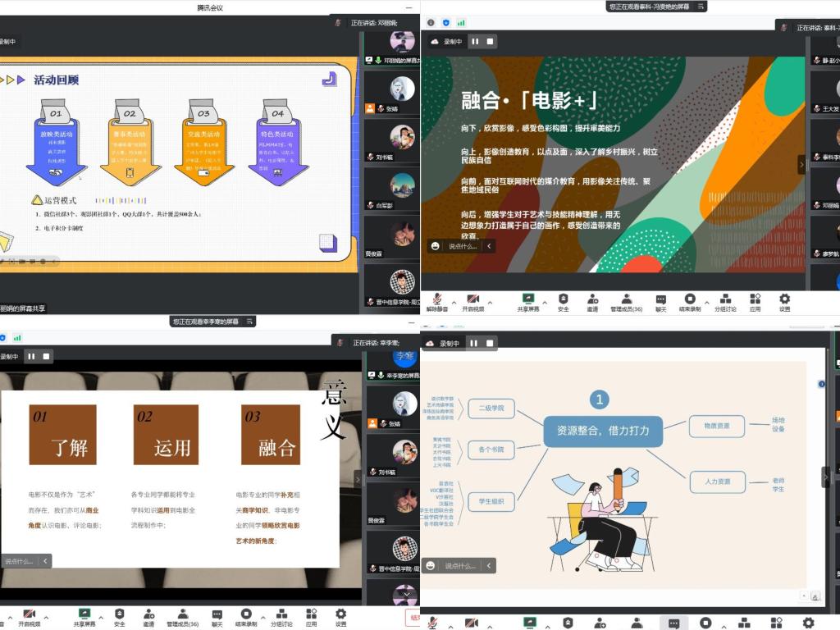Toggle 解除静音 microphone button
Screen dimensions: 840x630
click(x=436, y=302)
